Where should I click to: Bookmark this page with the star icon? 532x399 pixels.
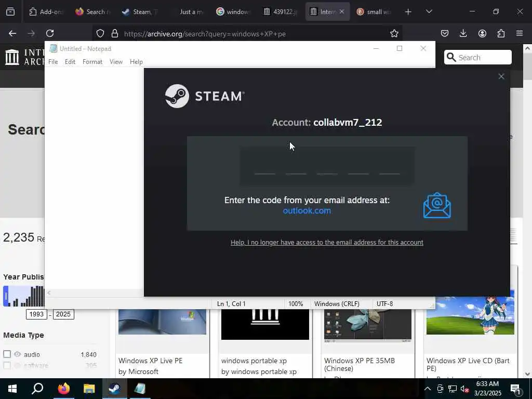[394, 34]
